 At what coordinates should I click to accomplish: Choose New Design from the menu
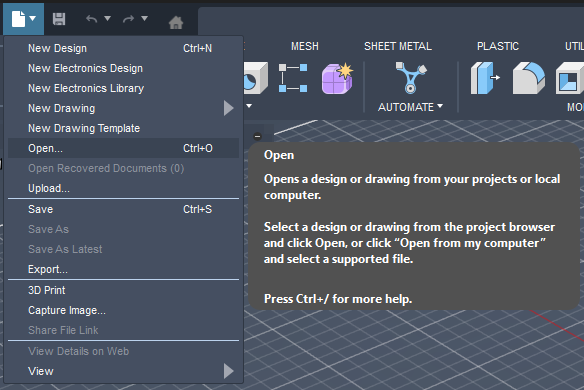click(123, 48)
